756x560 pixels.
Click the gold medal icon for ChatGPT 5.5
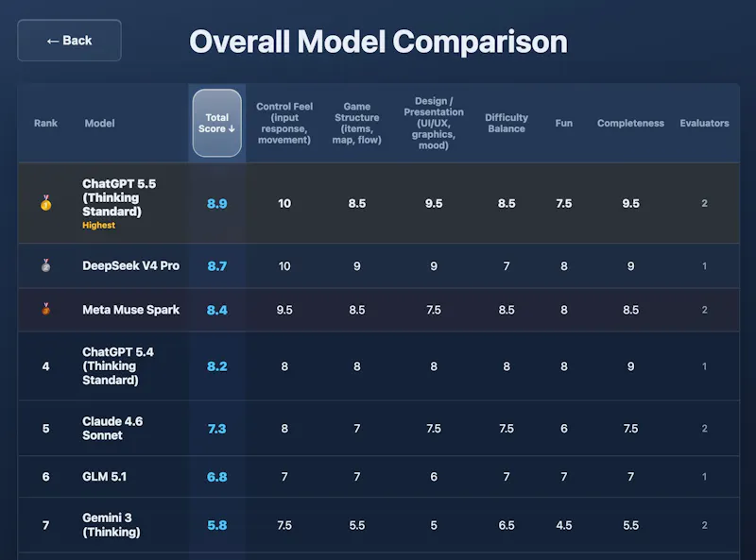click(x=45, y=203)
